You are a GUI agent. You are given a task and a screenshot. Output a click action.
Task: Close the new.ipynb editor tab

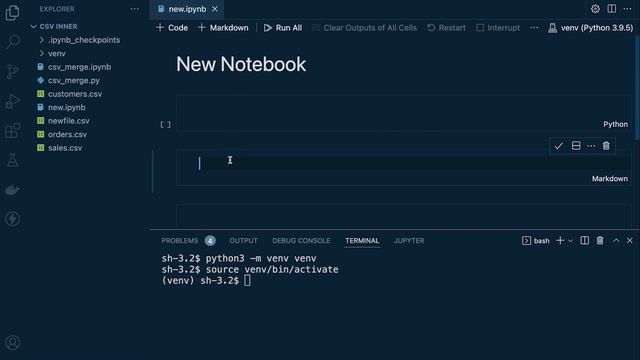pyautogui.click(x=215, y=9)
